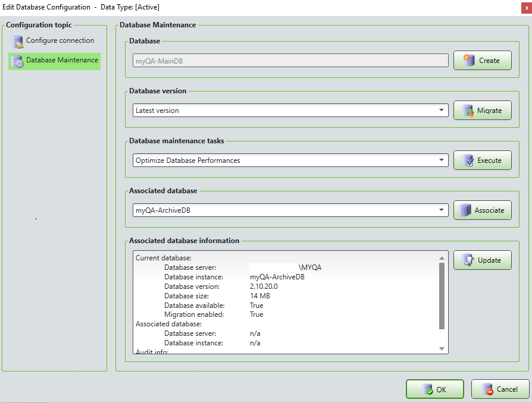This screenshot has height=403, width=532.
Task: Click the 'Migration enabled:' label
Action: tap(194, 314)
